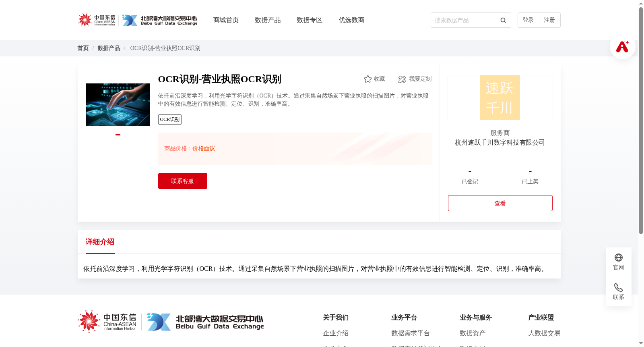This screenshot has height=347, width=644.
Task: Click footer heading 业务与服务
Action: [x=476, y=318]
